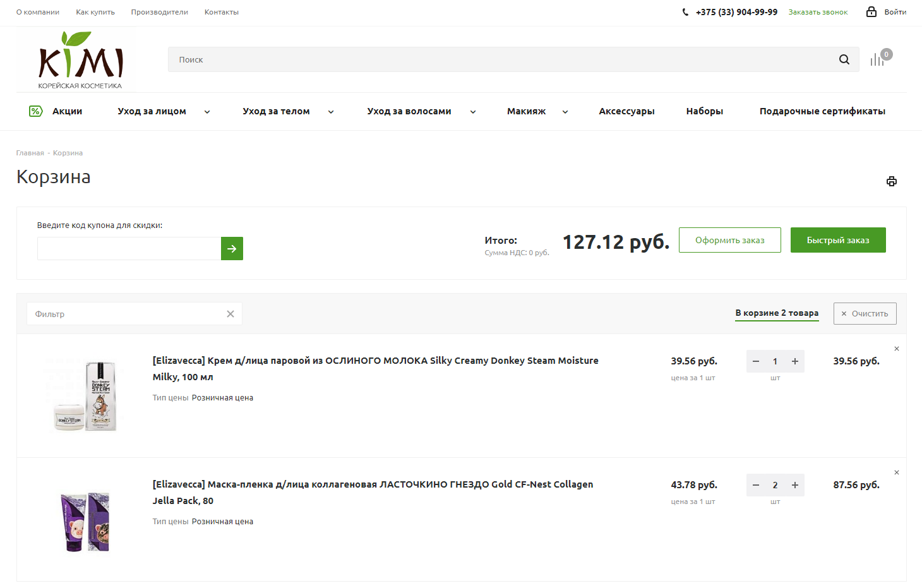Increase quantity of Donkey Steam cream
The image size is (922, 588).
(x=795, y=361)
